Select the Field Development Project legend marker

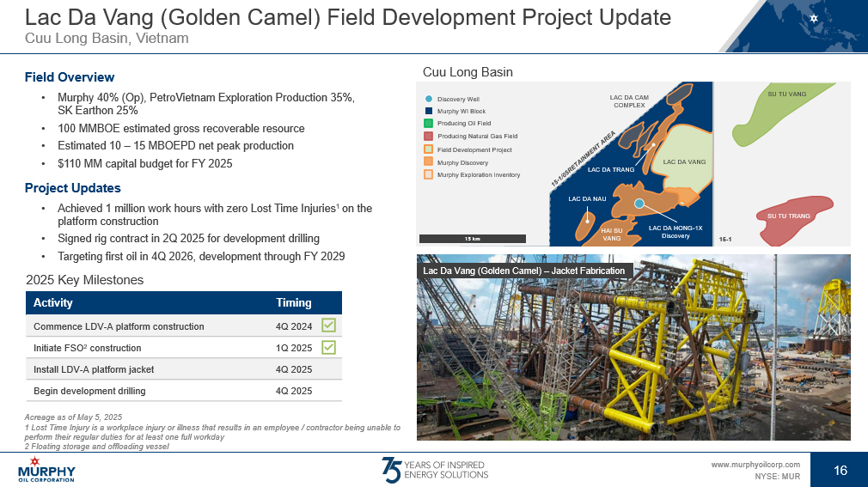428,149
